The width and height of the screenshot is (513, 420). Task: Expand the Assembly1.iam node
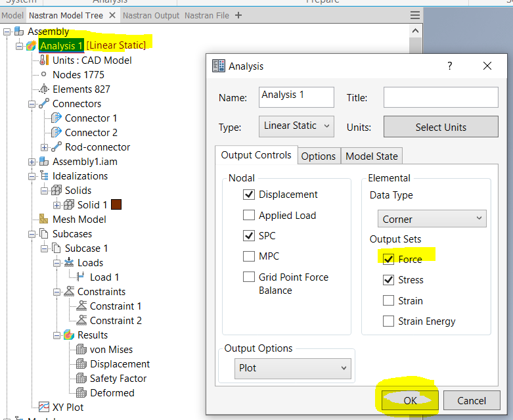(x=32, y=162)
